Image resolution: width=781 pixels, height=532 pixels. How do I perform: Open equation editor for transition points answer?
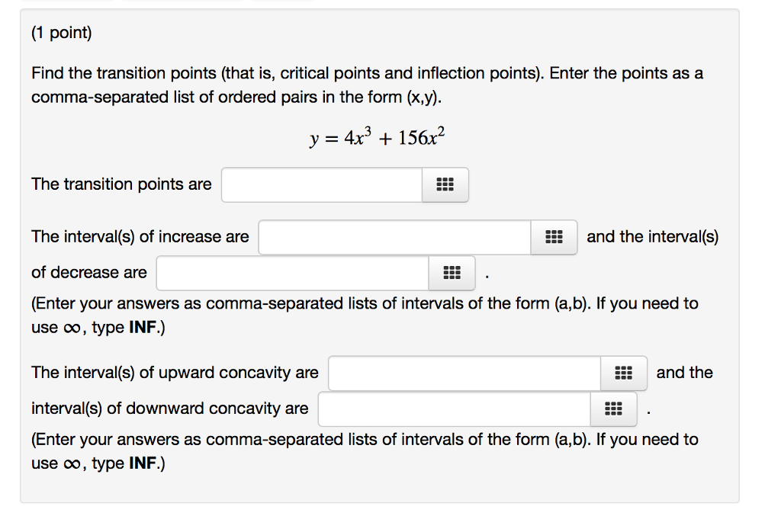click(445, 184)
